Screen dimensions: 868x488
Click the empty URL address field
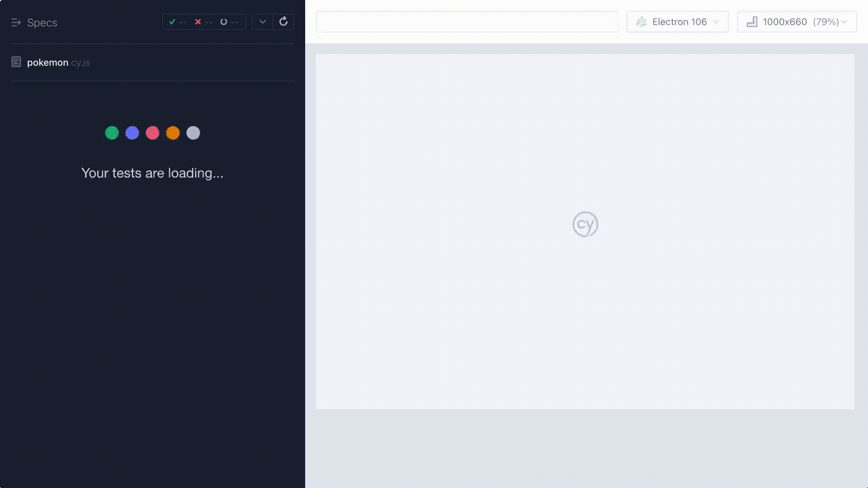click(467, 22)
